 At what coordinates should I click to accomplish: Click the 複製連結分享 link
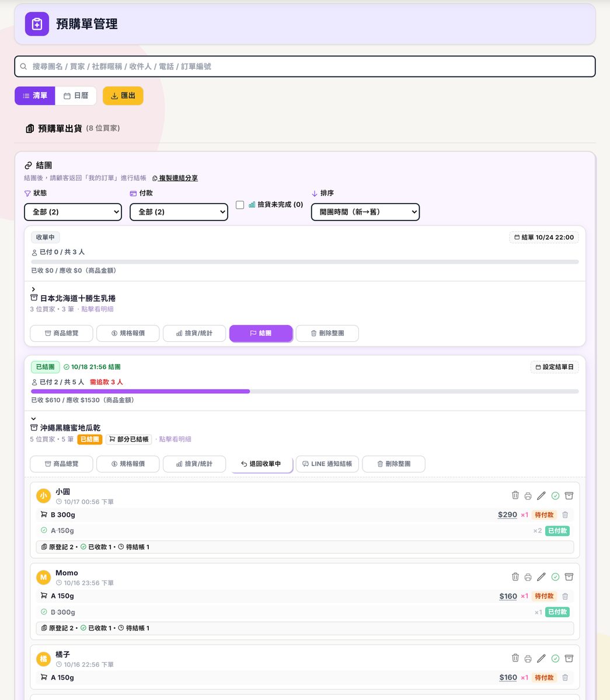(x=175, y=178)
